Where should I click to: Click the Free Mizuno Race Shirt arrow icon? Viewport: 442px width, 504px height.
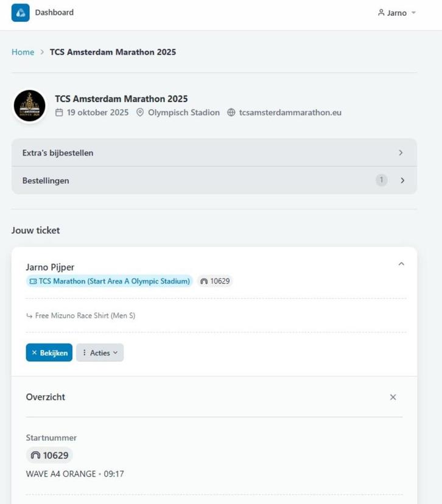pyautogui.click(x=29, y=316)
